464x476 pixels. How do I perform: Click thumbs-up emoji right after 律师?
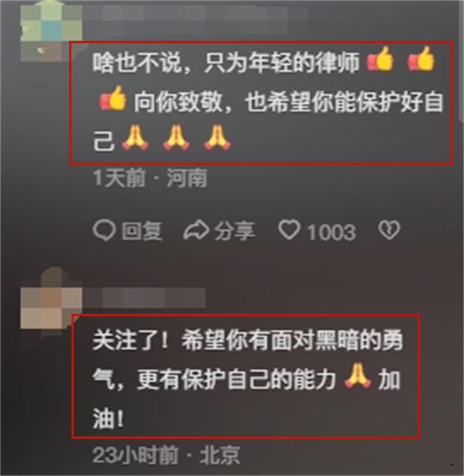pos(380,59)
